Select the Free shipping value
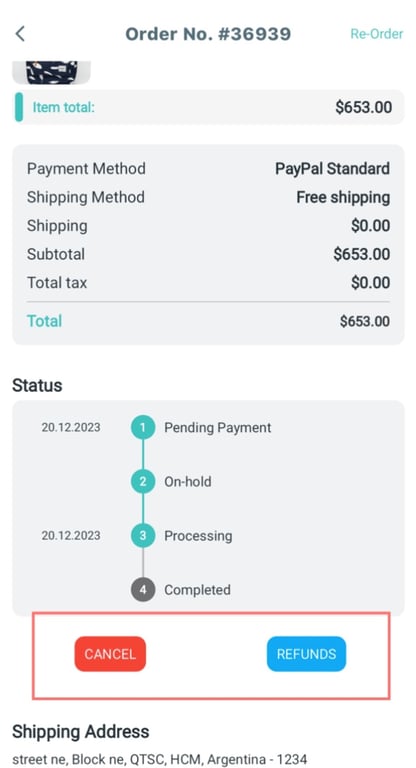The width and height of the screenshot is (416, 768). click(343, 197)
